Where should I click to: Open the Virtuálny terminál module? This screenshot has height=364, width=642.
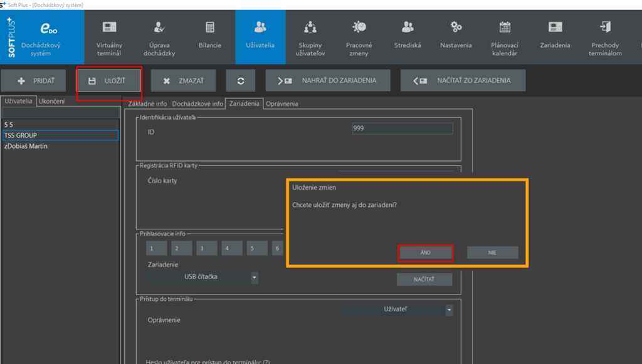109,37
